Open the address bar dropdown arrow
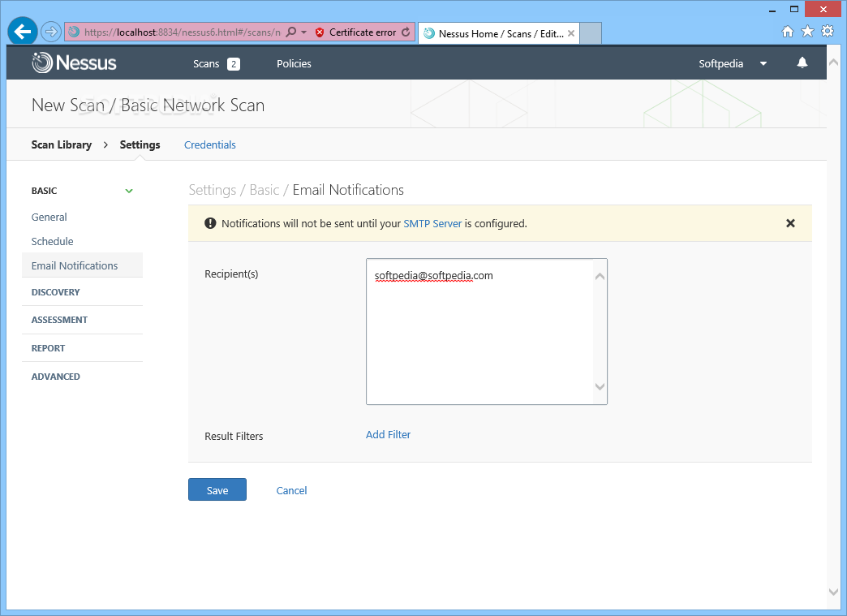The width and height of the screenshot is (847, 616). (x=303, y=32)
